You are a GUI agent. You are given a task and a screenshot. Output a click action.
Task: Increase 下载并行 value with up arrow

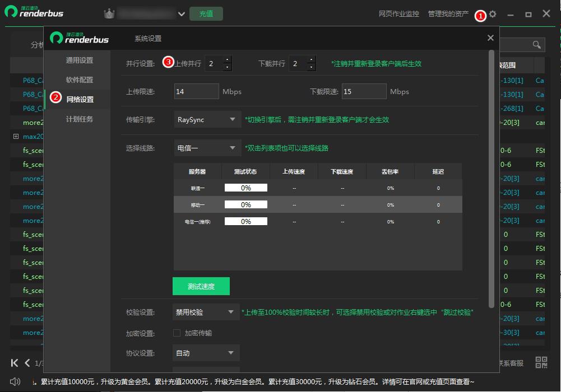311,60
